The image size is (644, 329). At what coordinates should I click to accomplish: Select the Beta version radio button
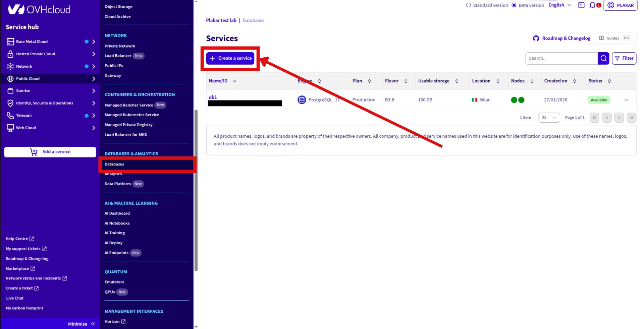[x=514, y=5]
